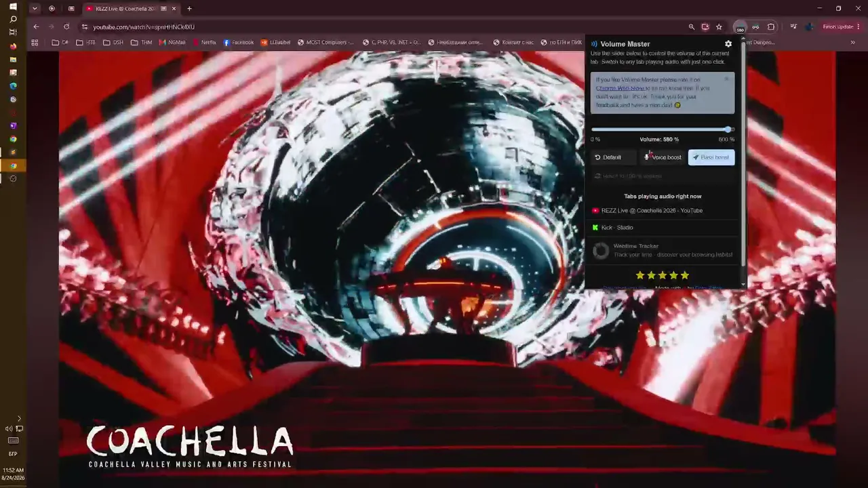Click the red cast icon in address bar
Viewport: 868px width, 488px height.
(x=705, y=27)
